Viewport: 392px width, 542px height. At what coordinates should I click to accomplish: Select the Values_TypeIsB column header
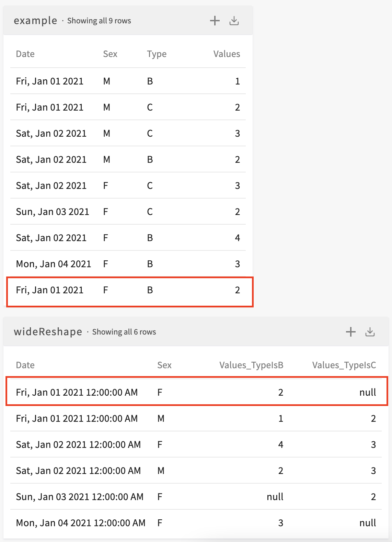coord(252,365)
